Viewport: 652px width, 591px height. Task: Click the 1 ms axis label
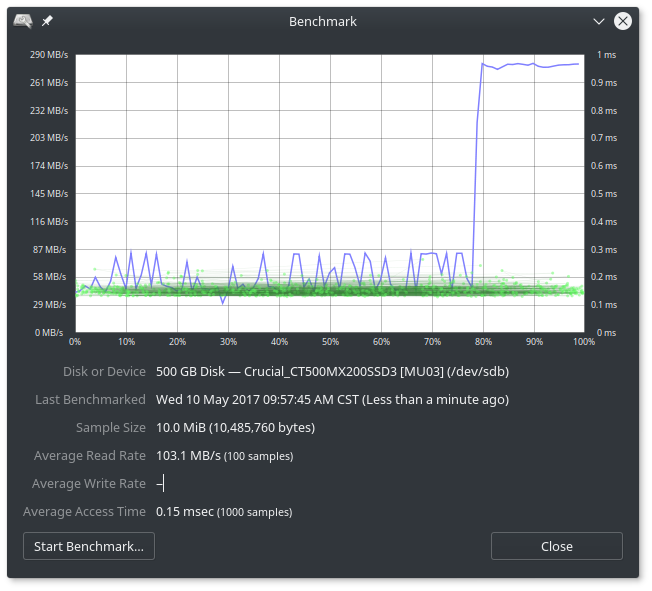point(606,54)
